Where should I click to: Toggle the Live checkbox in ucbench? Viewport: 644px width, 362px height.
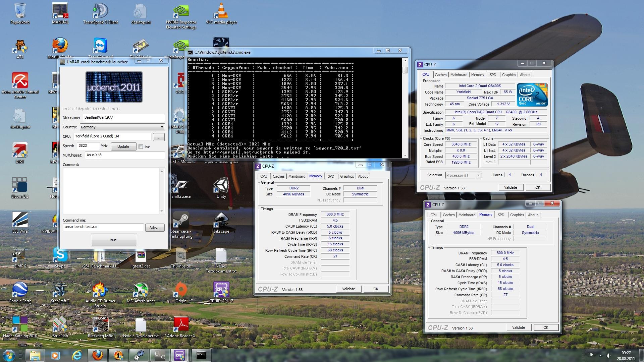point(141,146)
